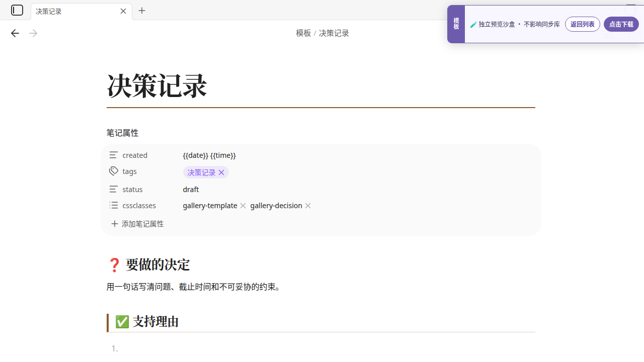
Task: Place cursor in list item 1
Action: (322, 348)
